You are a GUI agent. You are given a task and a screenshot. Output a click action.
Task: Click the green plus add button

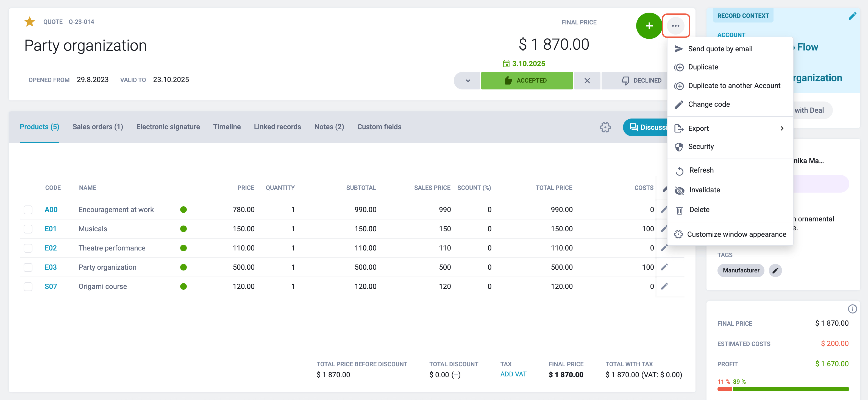pos(649,26)
